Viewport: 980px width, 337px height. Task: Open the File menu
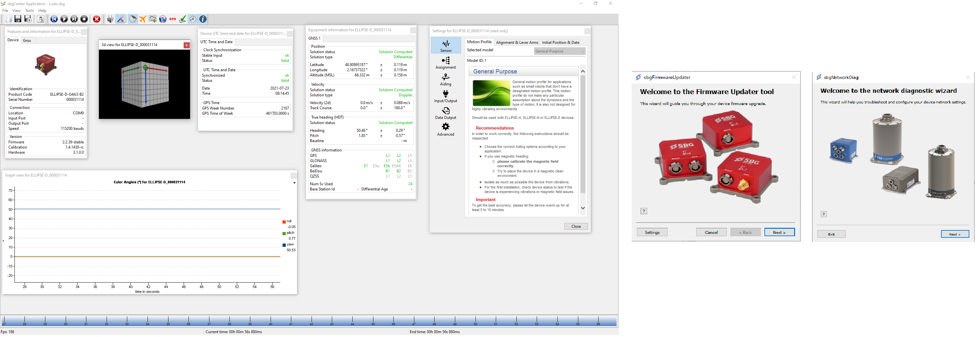tap(5, 11)
